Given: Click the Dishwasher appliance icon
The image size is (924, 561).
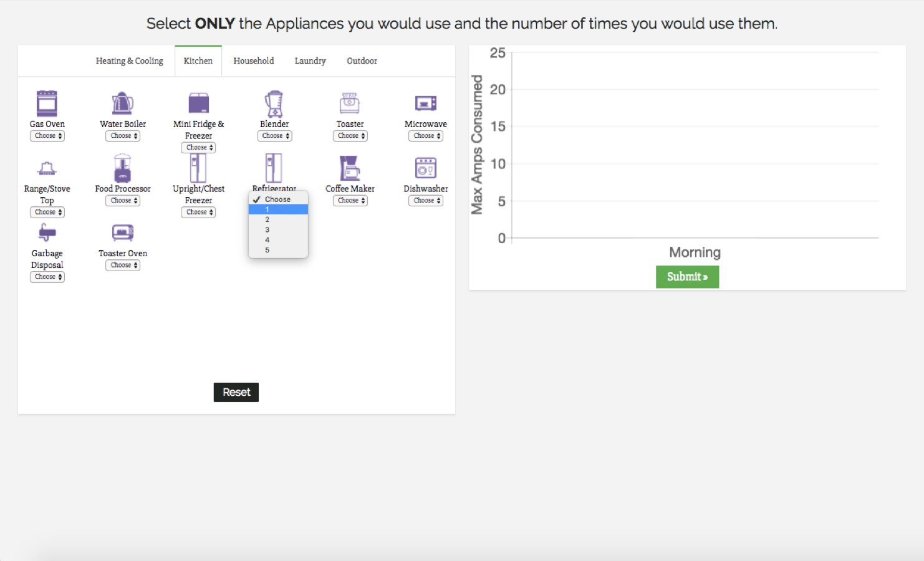Looking at the screenshot, I should tap(426, 168).
